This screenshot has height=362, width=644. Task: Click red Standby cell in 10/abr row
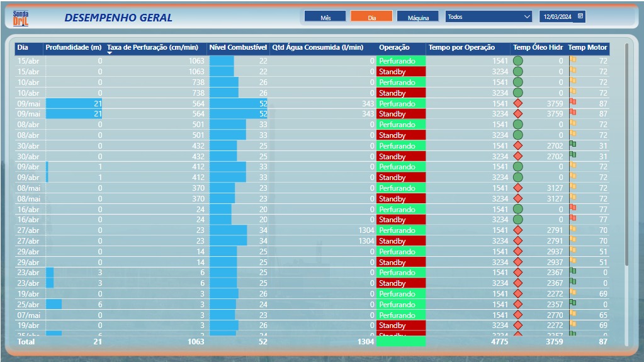[x=401, y=93]
